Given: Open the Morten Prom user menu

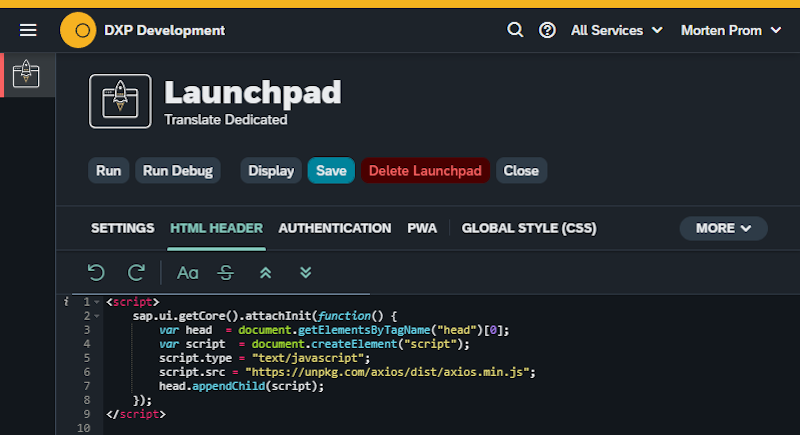Looking at the screenshot, I should point(731,30).
